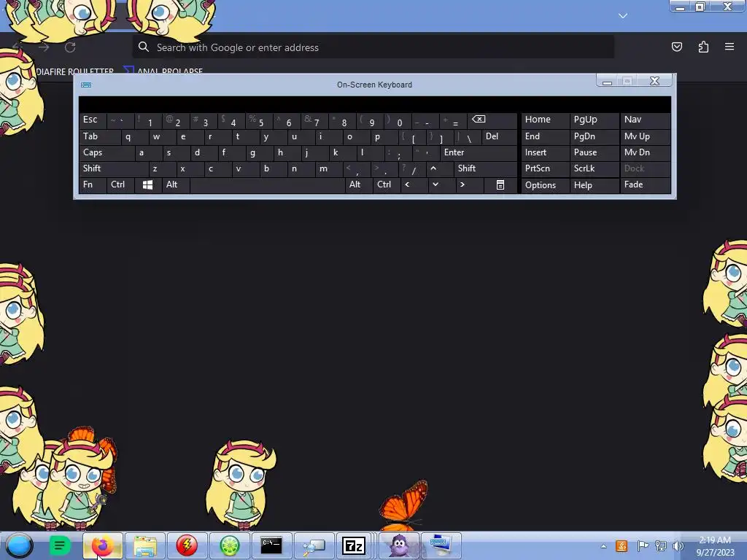Click the Firefox address search bar
This screenshot has height=560, width=747.
coord(373,47)
